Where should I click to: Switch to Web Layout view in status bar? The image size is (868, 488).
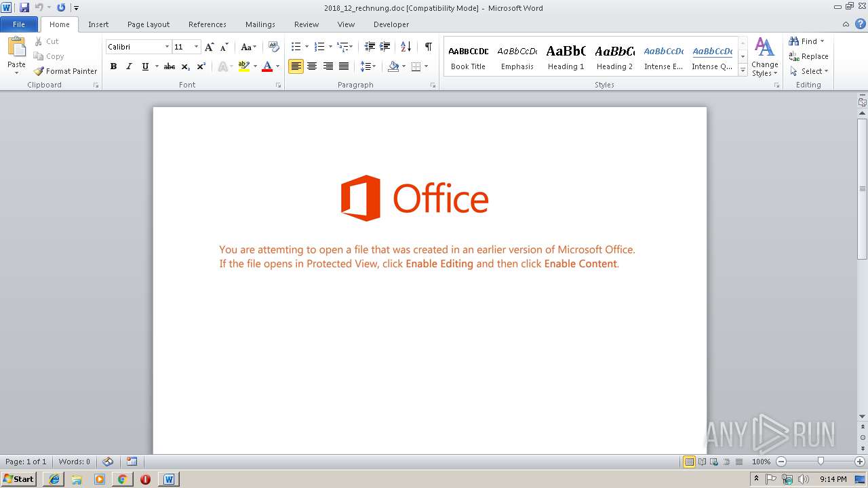pyautogui.click(x=714, y=462)
